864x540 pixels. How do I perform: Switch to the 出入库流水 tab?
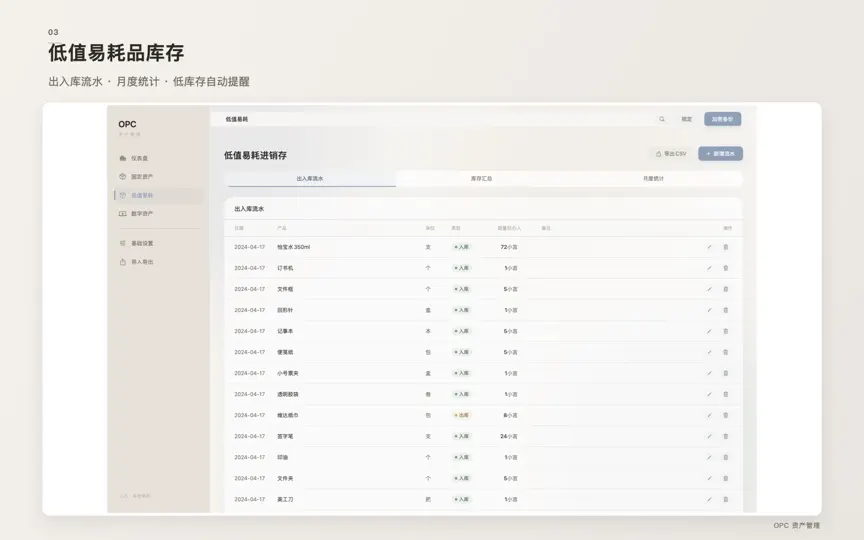310,179
